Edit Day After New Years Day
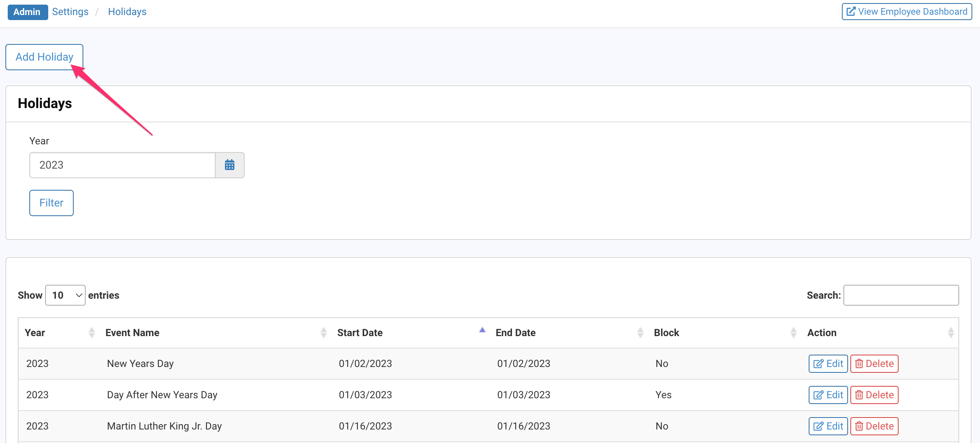Image resolution: width=980 pixels, height=443 pixels. 828,395
